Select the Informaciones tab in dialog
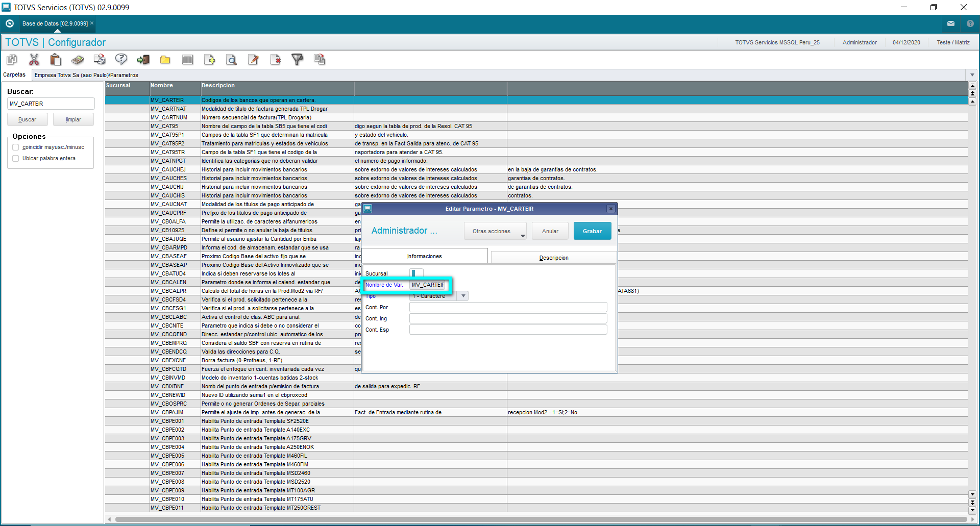Viewport: 980px width, 526px height. point(425,256)
